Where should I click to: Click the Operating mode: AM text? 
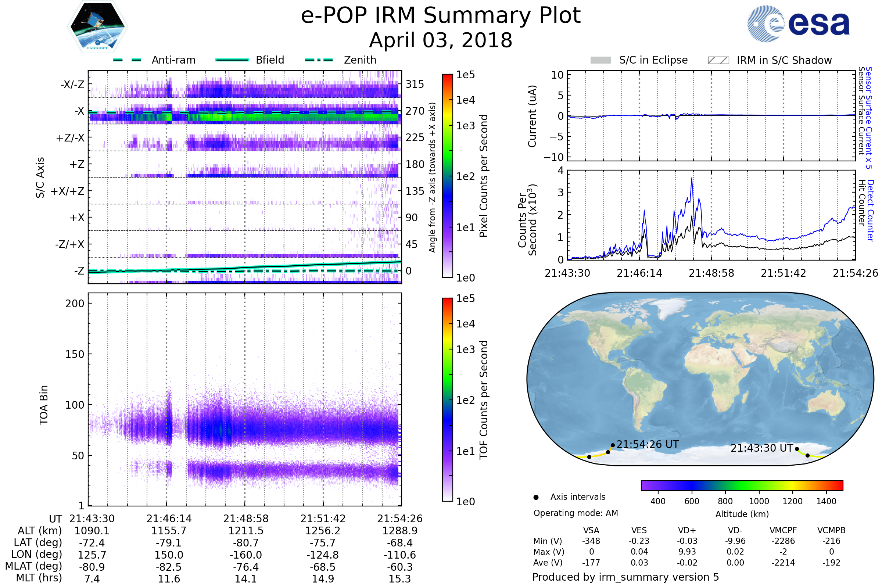576,513
